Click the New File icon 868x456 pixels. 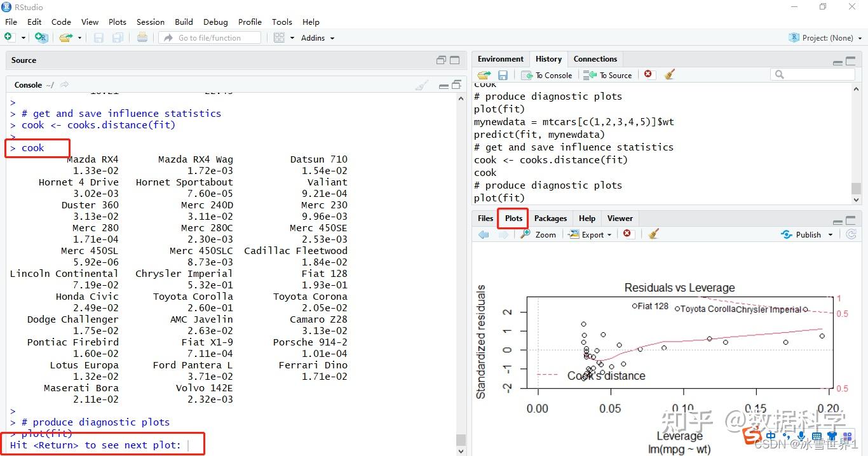coord(10,37)
